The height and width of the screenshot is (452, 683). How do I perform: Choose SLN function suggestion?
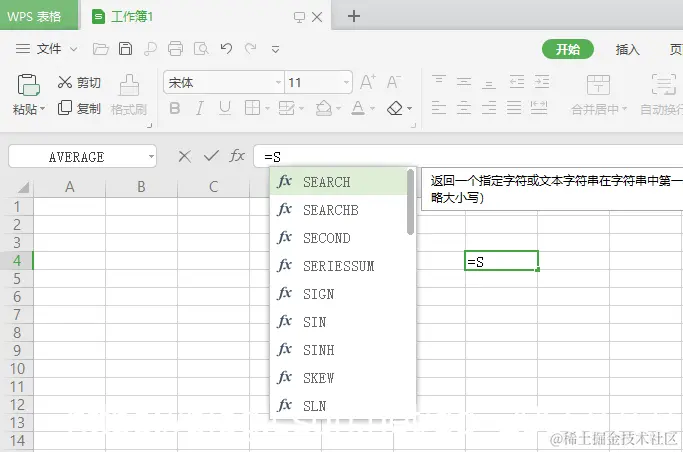pyautogui.click(x=338, y=406)
